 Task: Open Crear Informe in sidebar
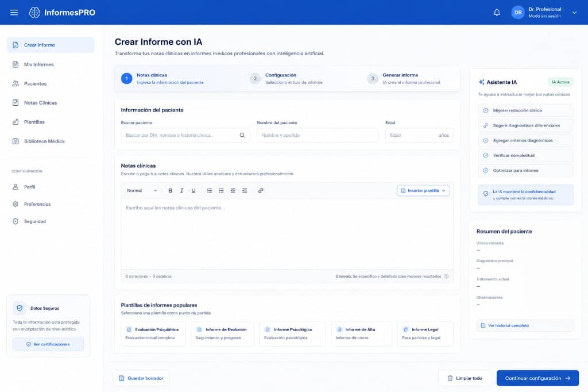click(x=51, y=45)
